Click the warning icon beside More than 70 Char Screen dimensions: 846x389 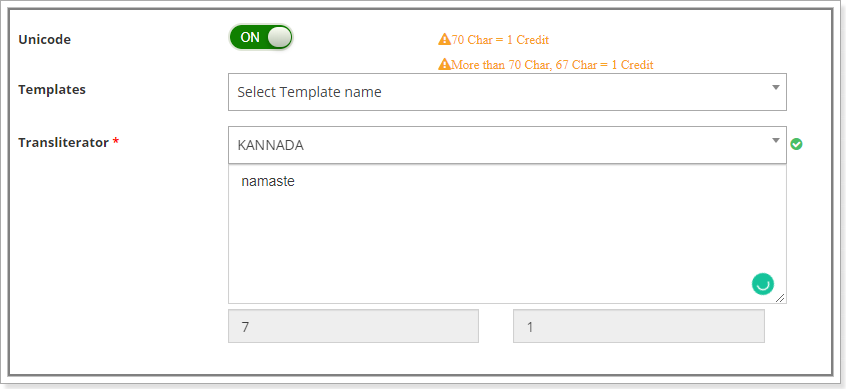444,64
